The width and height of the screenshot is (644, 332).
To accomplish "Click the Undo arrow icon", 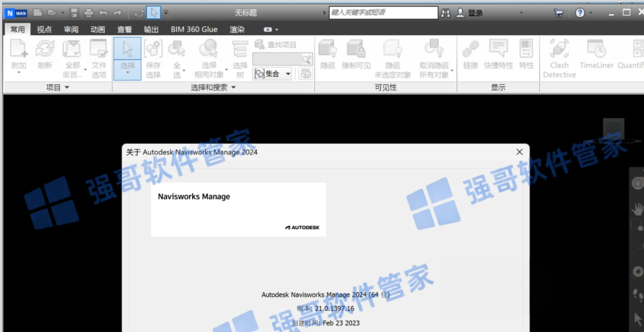I will pos(103,13).
